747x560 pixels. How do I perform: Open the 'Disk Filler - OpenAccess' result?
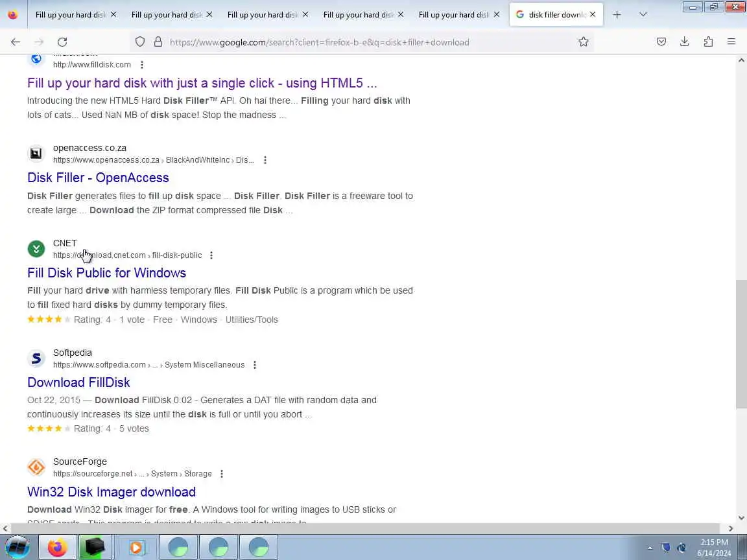pos(98,178)
